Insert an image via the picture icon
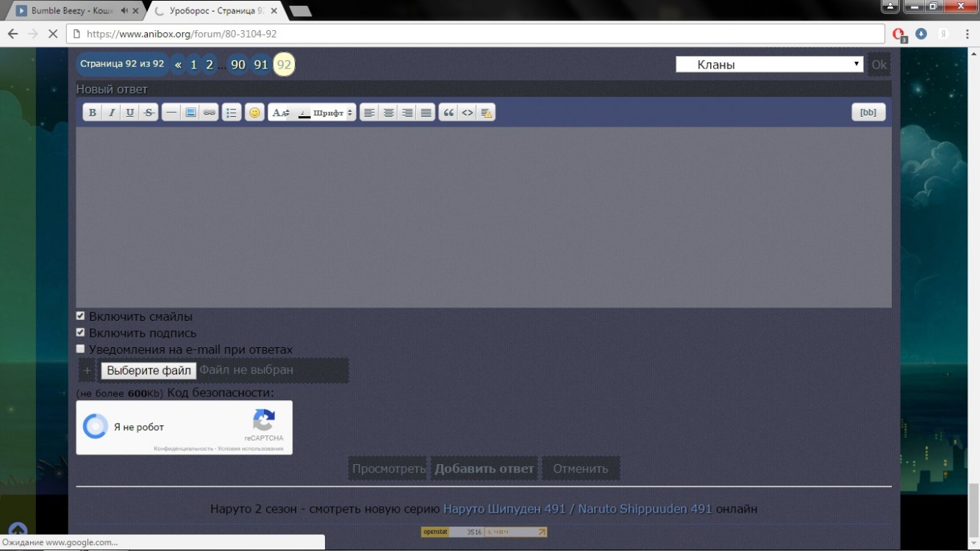This screenshot has width=980, height=551. (190, 113)
